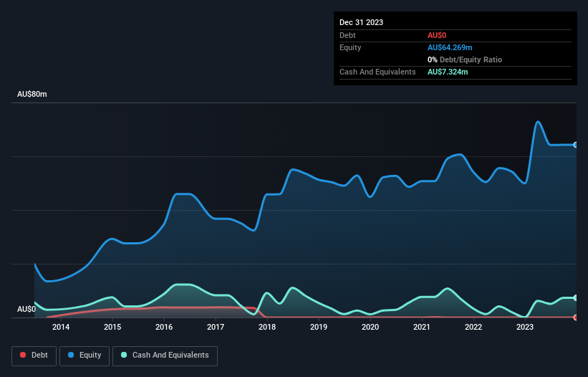This screenshot has width=588, height=377.
Task: Click the 2022 x-axis label
Action: point(473,327)
